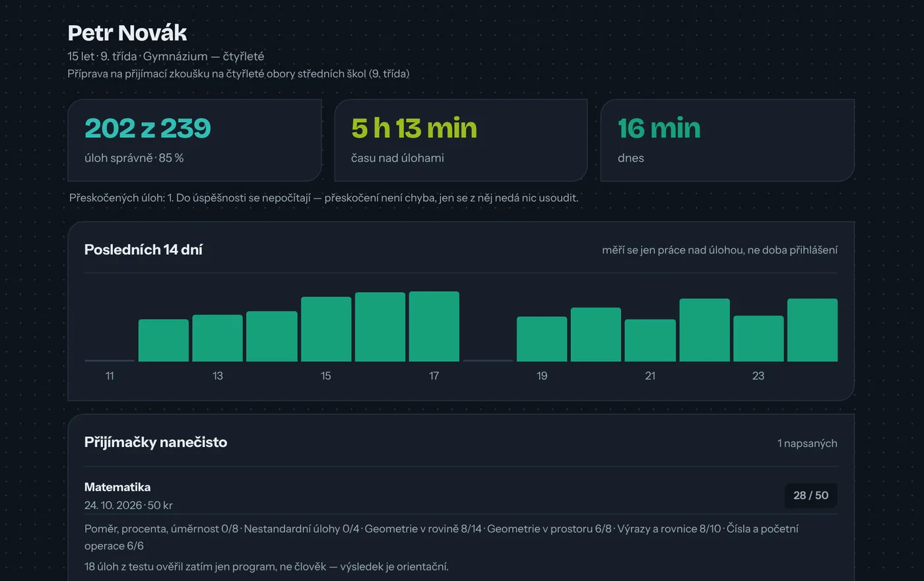The image size is (924, 581).
Task: Click the axis label '11'
Action: coord(110,376)
